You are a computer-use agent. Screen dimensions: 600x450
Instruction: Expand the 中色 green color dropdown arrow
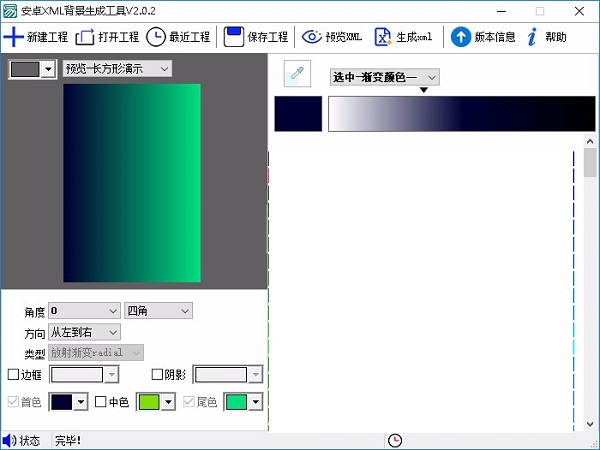[168, 402]
